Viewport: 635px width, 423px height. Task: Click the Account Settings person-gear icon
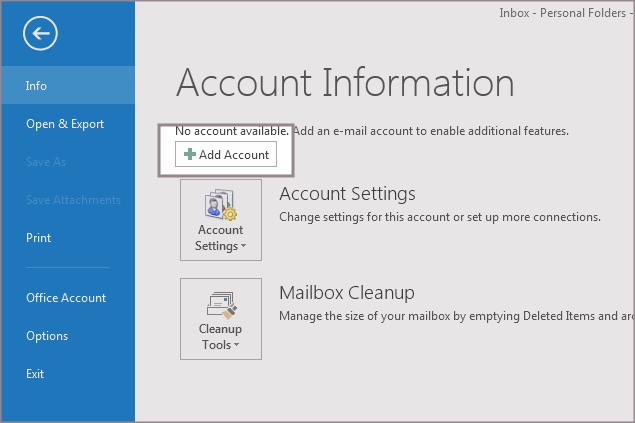coord(220,205)
